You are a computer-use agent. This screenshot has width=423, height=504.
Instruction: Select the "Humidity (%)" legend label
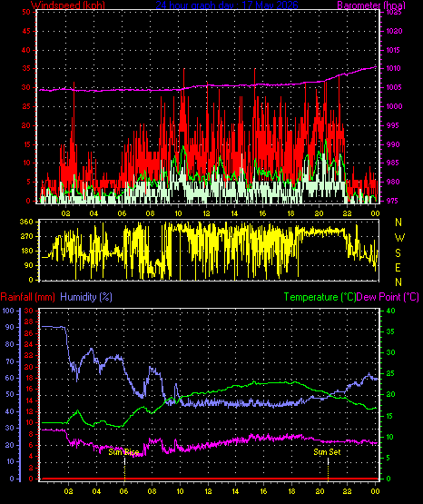86,297
